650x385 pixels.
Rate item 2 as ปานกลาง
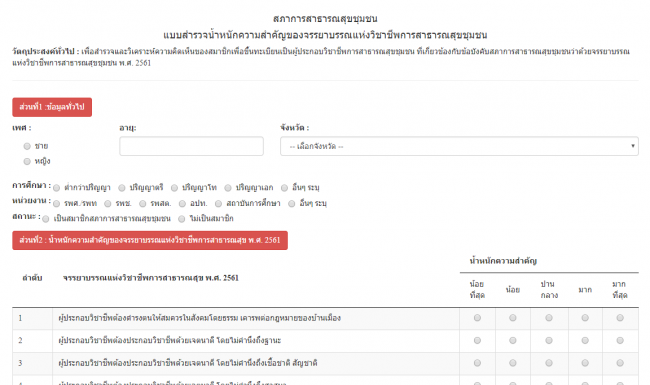click(x=549, y=340)
